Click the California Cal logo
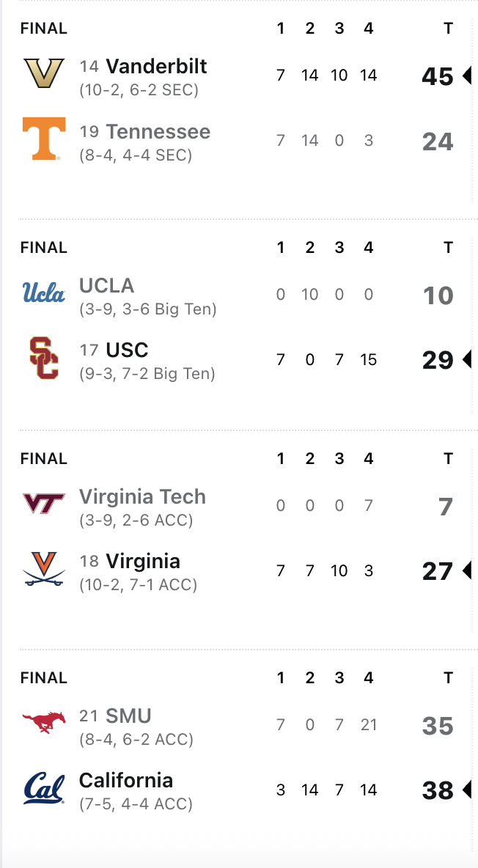 (44, 789)
